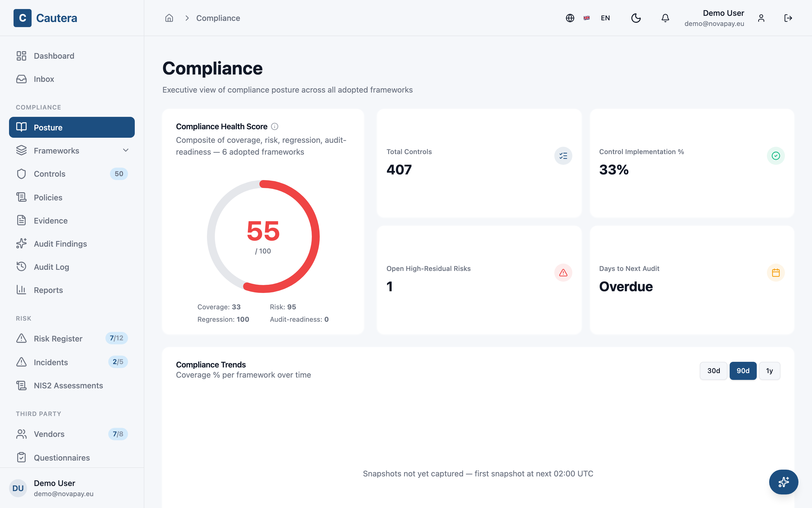Click Demo User name in header
Screen dimensions: 812x508
(x=723, y=13)
